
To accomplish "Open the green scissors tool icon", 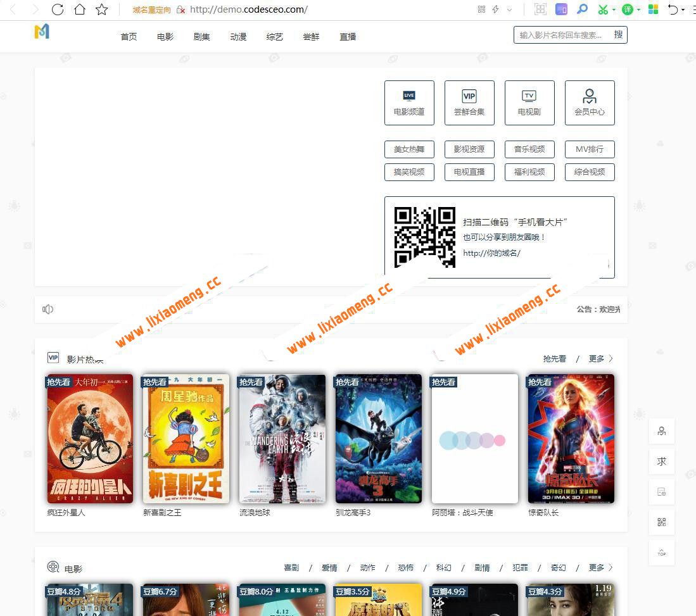I will click(x=603, y=9).
